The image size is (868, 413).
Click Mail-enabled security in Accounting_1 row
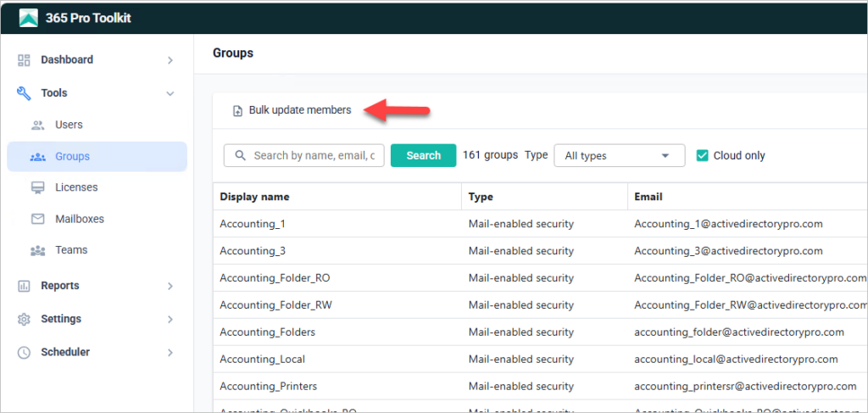(521, 224)
